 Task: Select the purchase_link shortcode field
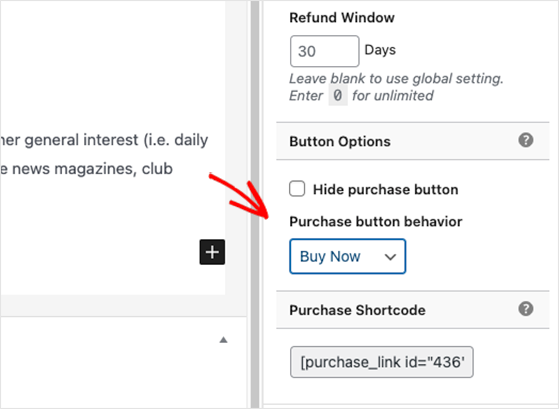(x=382, y=362)
